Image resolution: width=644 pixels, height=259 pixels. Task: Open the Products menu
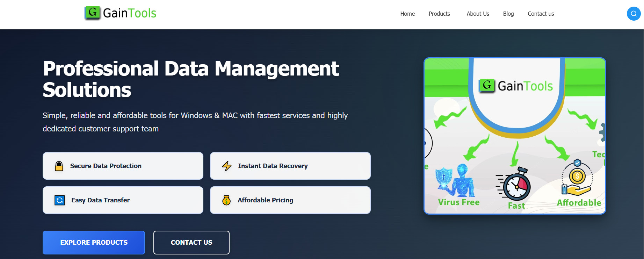[439, 14]
